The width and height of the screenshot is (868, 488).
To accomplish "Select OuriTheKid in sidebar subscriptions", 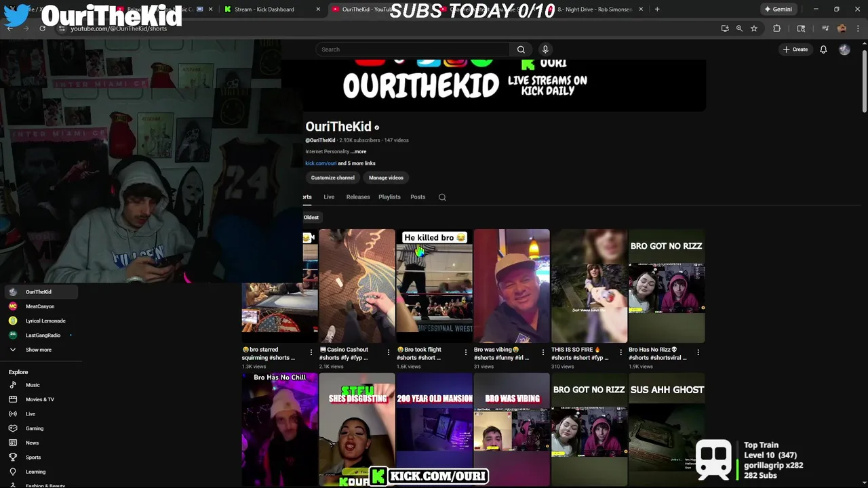I will pyautogui.click(x=41, y=292).
